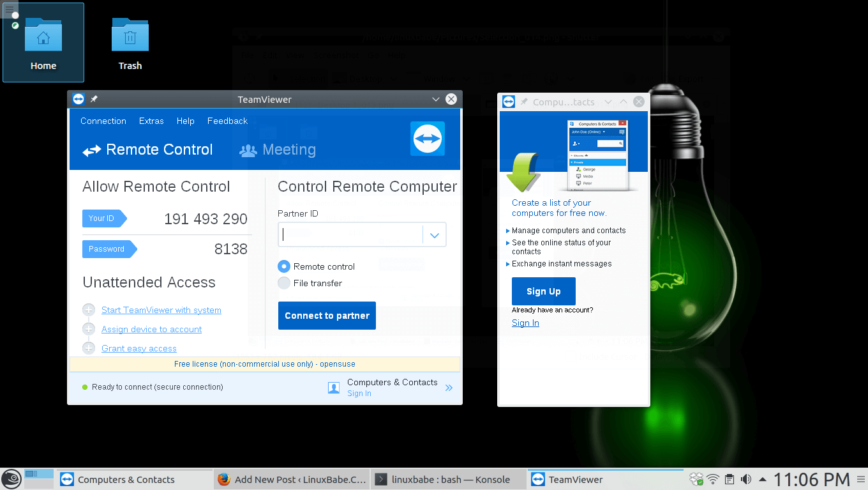Viewport: 868px width, 490px height.
Task: Click the Computers & Contacts person icon
Action: (333, 388)
